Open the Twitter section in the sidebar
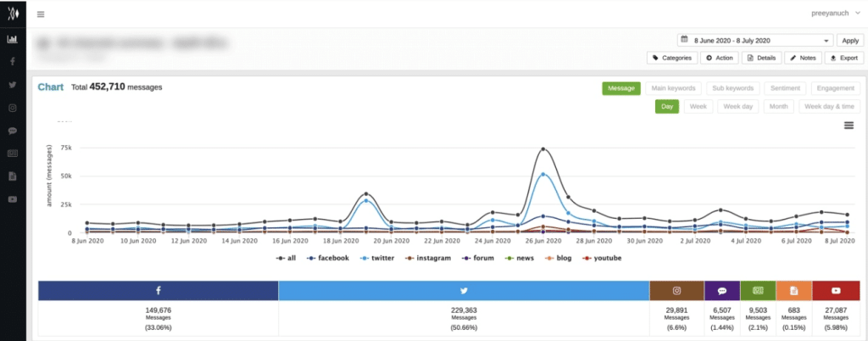The width and height of the screenshot is (868, 341). click(13, 85)
